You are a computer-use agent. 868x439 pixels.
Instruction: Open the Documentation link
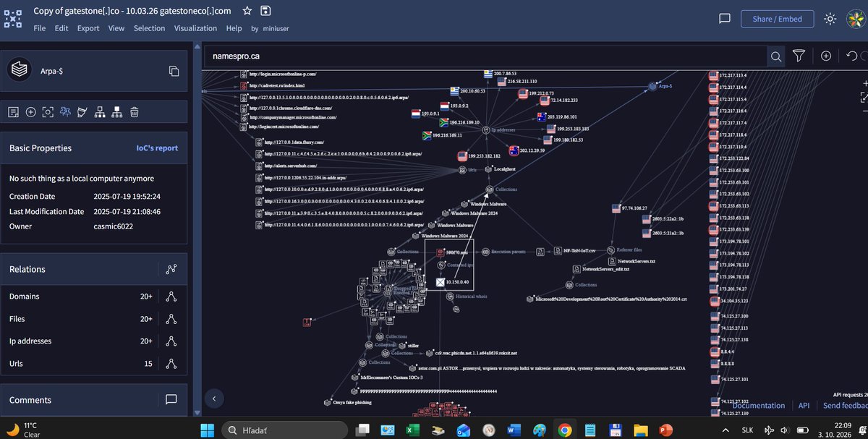[x=759, y=406]
